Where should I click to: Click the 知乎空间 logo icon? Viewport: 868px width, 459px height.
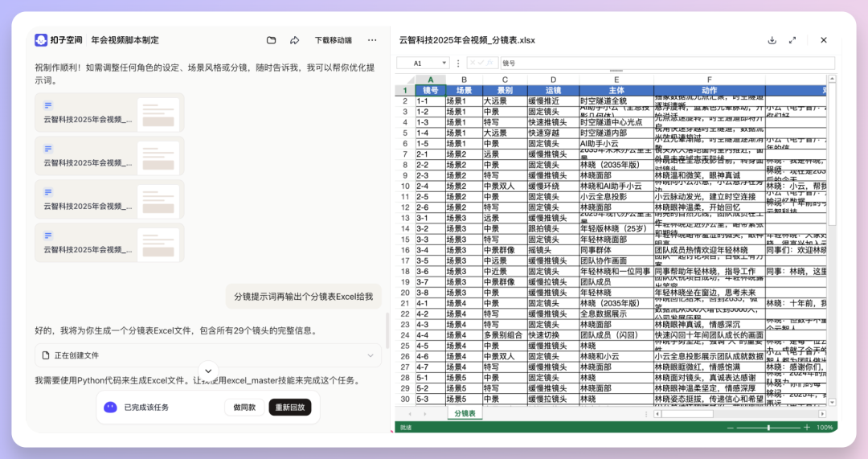click(x=41, y=40)
